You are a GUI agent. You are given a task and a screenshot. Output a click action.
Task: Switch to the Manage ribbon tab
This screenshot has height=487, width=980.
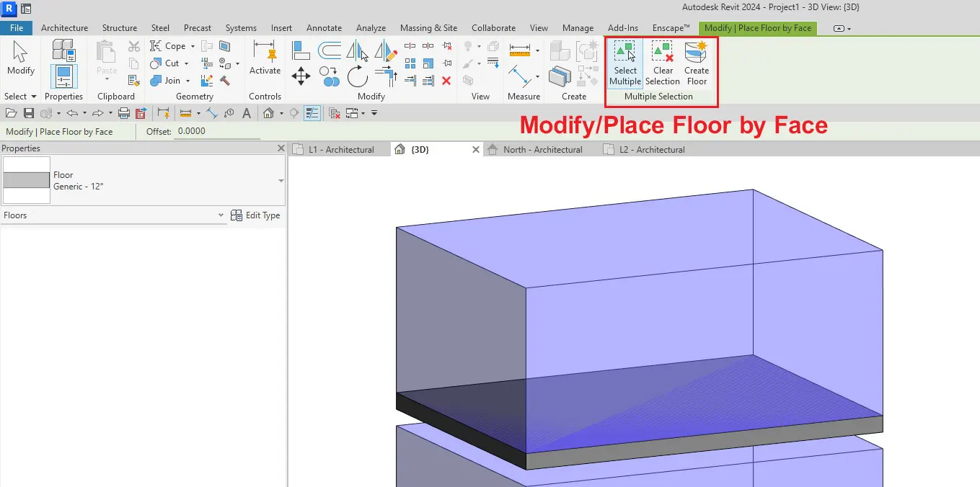tap(578, 28)
